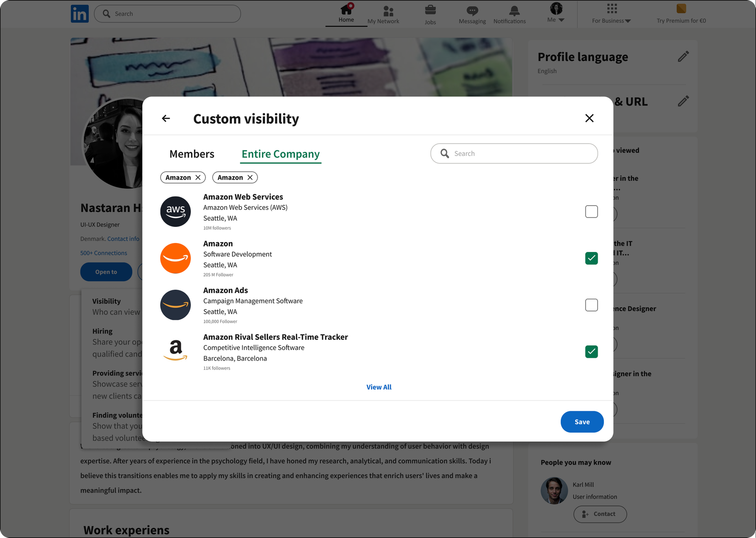Click the LinkedIn logo icon
Viewport: 756px width, 538px height.
(80, 14)
